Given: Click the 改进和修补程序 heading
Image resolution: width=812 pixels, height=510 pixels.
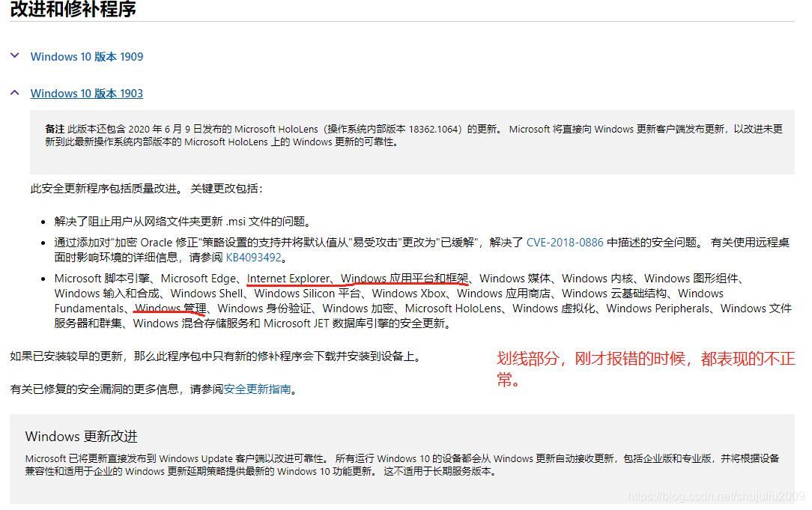Looking at the screenshot, I should (x=73, y=9).
